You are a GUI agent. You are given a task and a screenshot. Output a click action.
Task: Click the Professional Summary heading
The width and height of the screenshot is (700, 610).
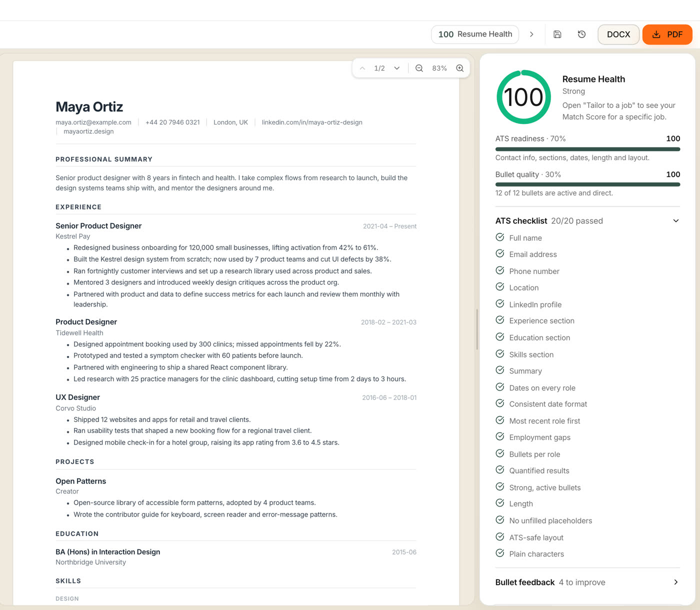coord(104,159)
